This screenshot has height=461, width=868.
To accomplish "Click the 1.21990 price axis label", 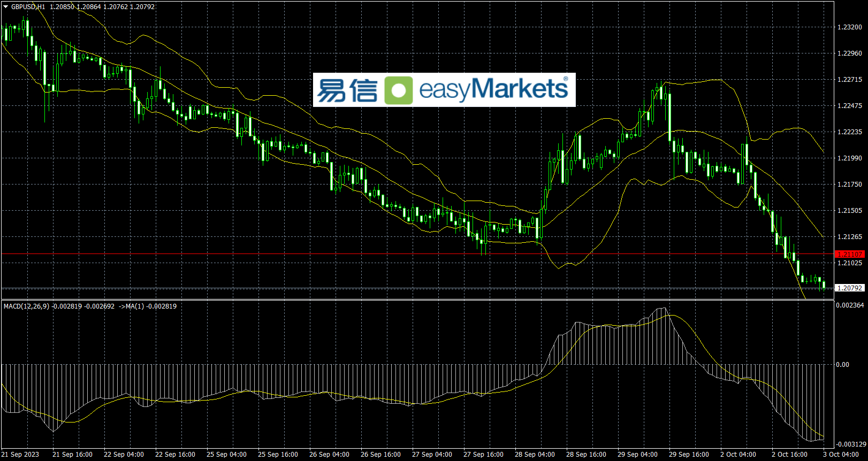I will click(850, 158).
